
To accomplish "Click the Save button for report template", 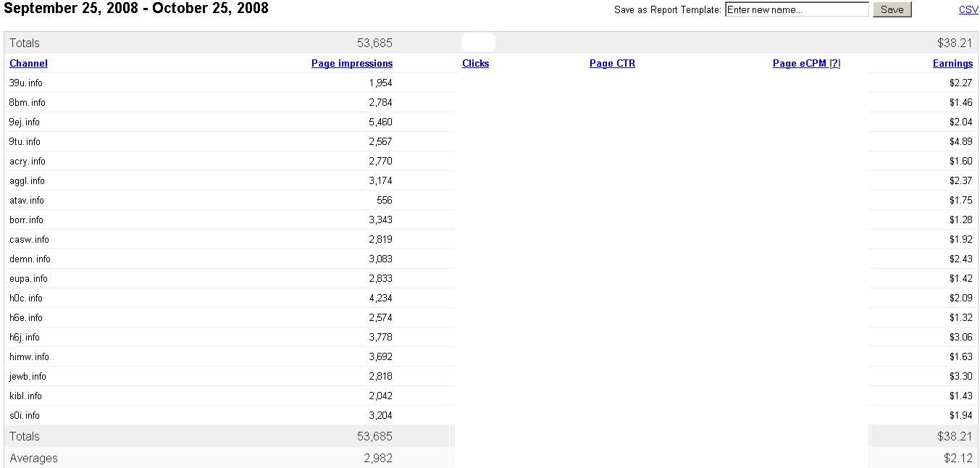I will coord(892,9).
